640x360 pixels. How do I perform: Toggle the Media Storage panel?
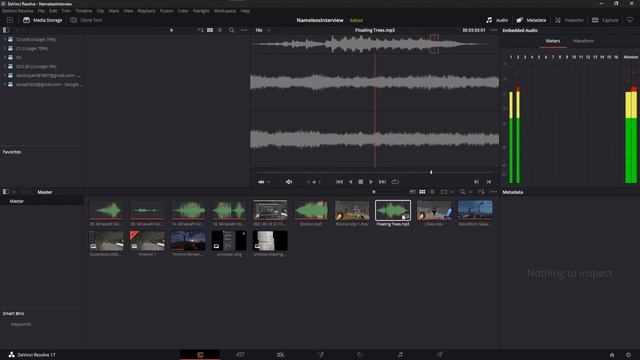(42, 20)
